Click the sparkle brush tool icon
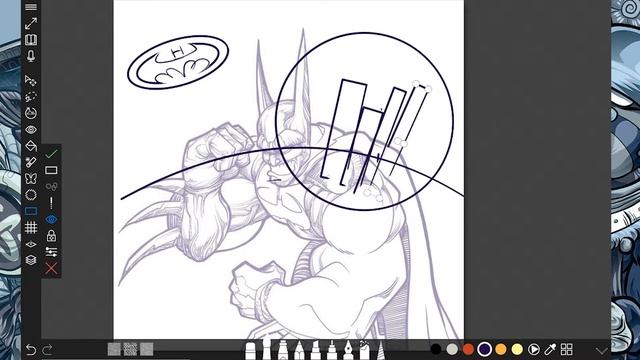The width and height of the screenshot is (640, 360). coord(31,162)
